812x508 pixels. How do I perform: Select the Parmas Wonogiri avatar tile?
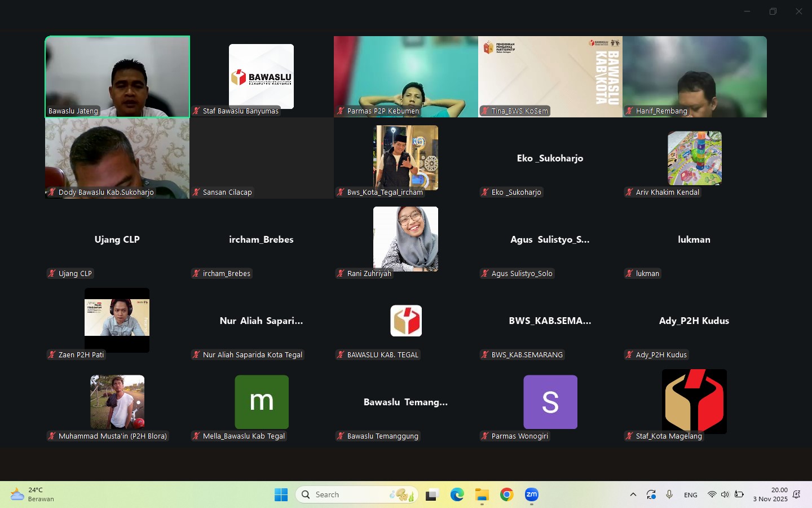[x=550, y=402]
